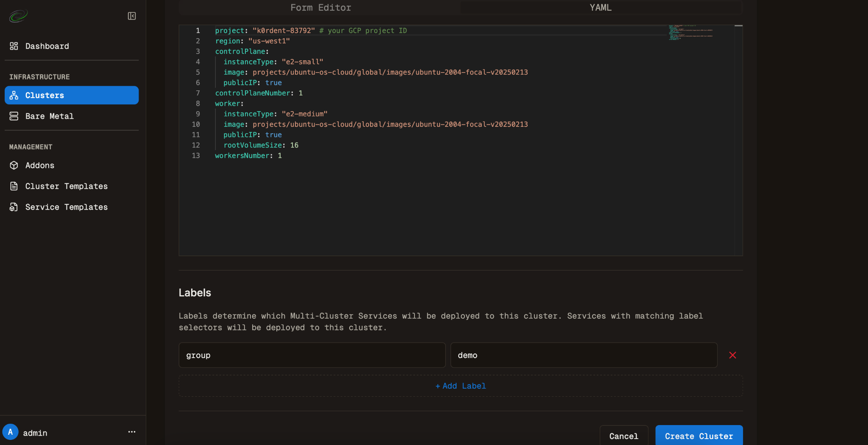This screenshot has width=868, height=445.
Task: Click the app logo in the sidebar
Action: [18, 16]
